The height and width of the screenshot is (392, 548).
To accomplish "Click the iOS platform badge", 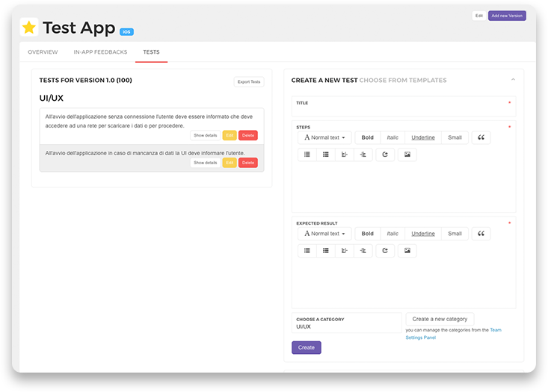I will click(126, 32).
